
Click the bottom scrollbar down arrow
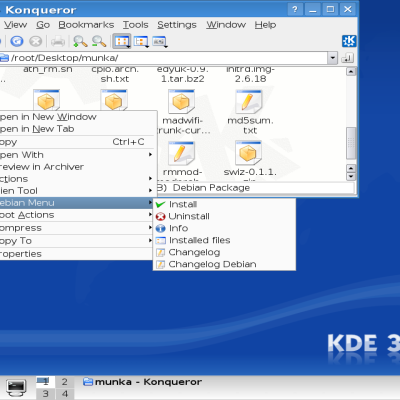[x=351, y=176]
